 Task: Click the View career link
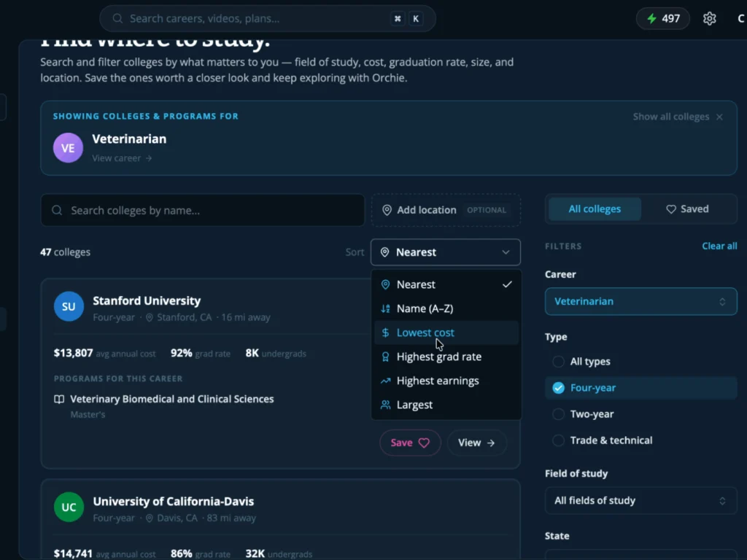click(122, 158)
